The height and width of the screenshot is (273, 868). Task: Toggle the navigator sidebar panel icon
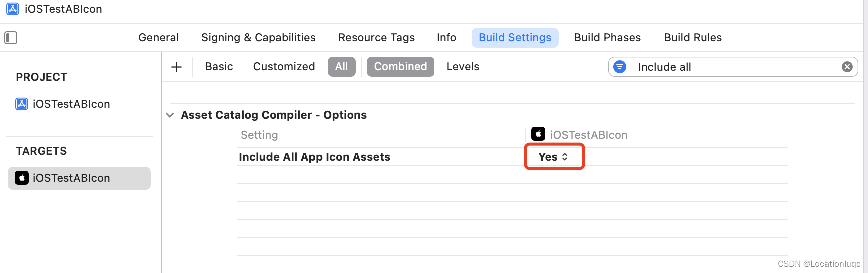(11, 38)
